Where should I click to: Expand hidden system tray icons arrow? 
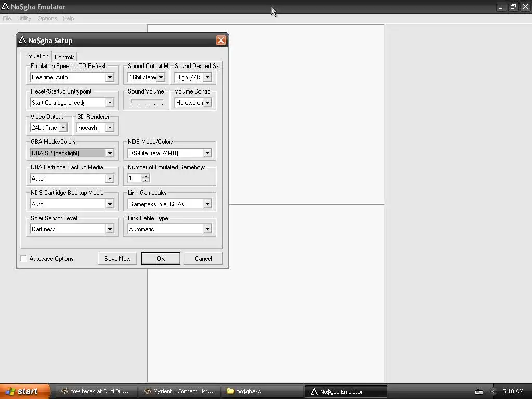(494, 392)
